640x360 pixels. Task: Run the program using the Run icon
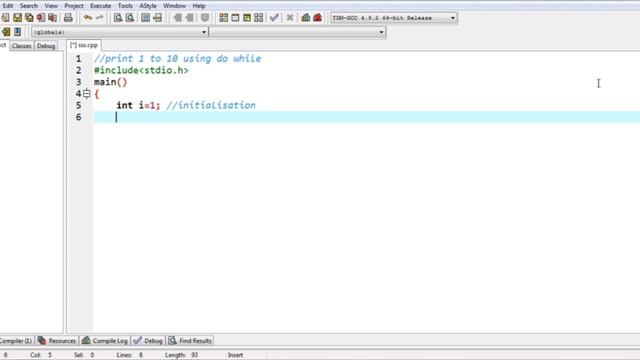point(235,18)
